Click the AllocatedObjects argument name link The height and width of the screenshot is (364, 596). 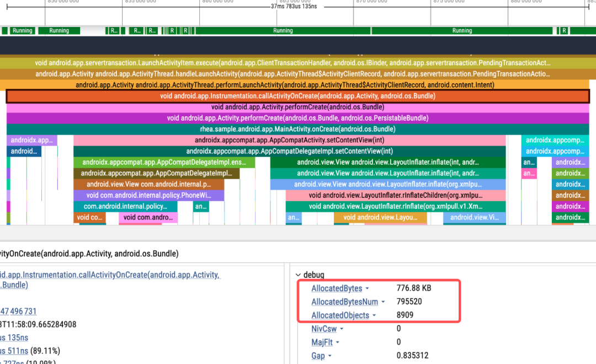340,315
